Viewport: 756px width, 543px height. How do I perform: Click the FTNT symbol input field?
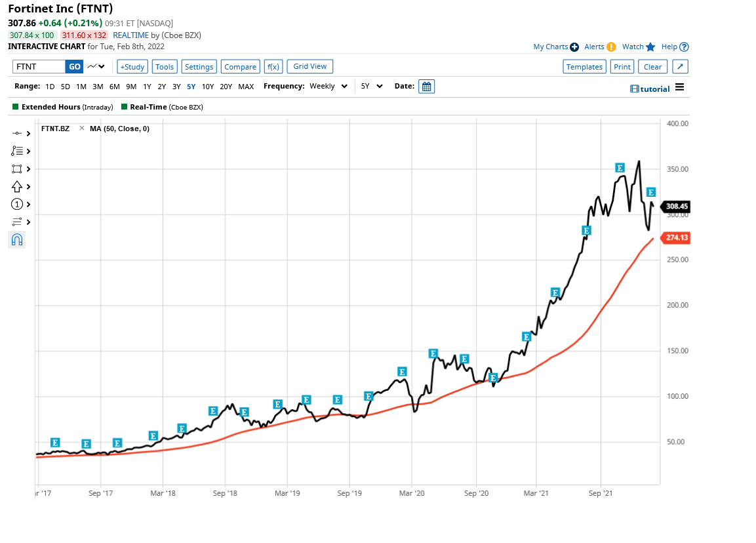click(39, 66)
